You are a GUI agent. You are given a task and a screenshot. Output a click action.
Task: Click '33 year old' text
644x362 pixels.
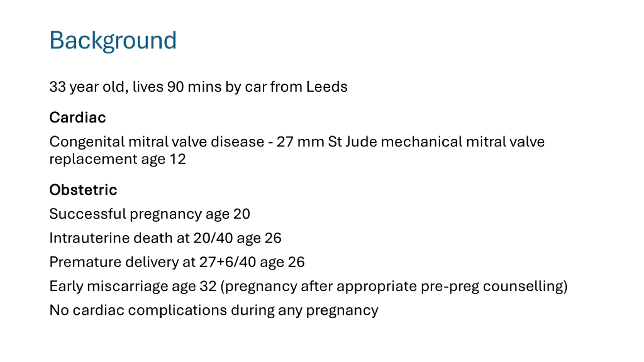pos(87,87)
